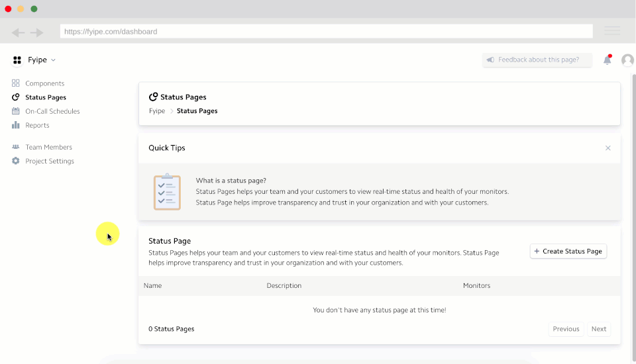Click the Status Pages sidebar icon
The height and width of the screenshot is (364, 636).
coord(15,97)
